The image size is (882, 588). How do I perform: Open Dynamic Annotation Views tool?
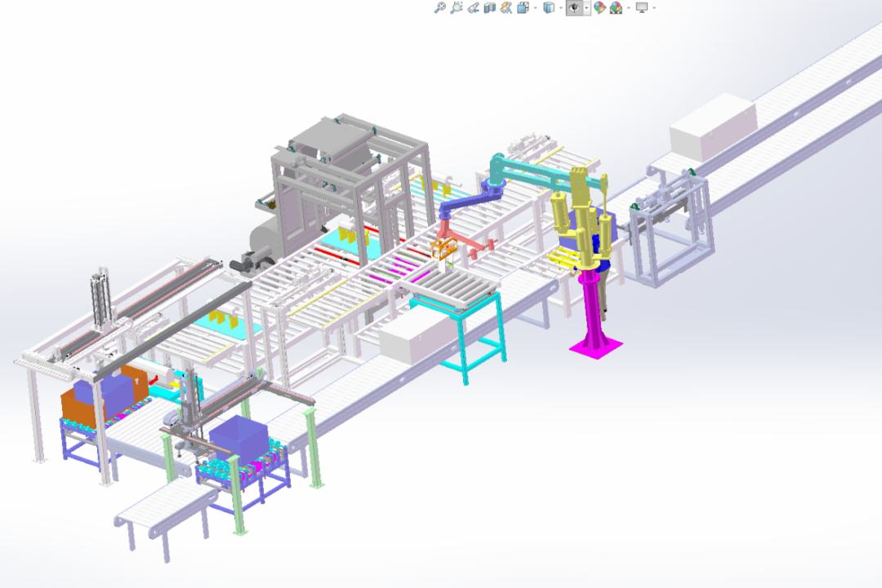click(x=506, y=8)
